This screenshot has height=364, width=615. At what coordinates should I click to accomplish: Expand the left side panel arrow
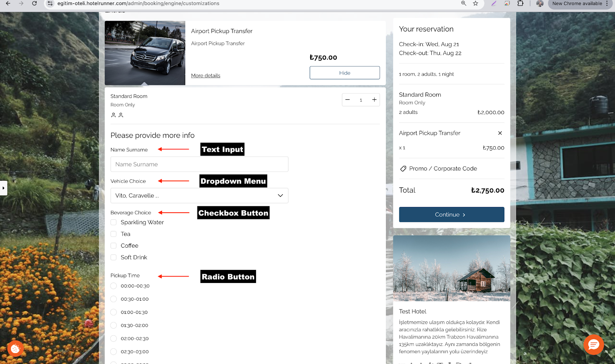[x=3, y=188]
